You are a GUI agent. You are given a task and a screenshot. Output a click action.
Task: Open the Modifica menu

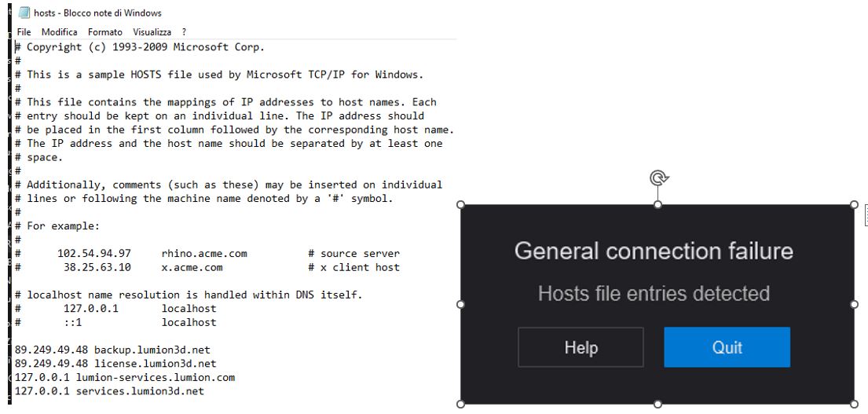point(59,32)
